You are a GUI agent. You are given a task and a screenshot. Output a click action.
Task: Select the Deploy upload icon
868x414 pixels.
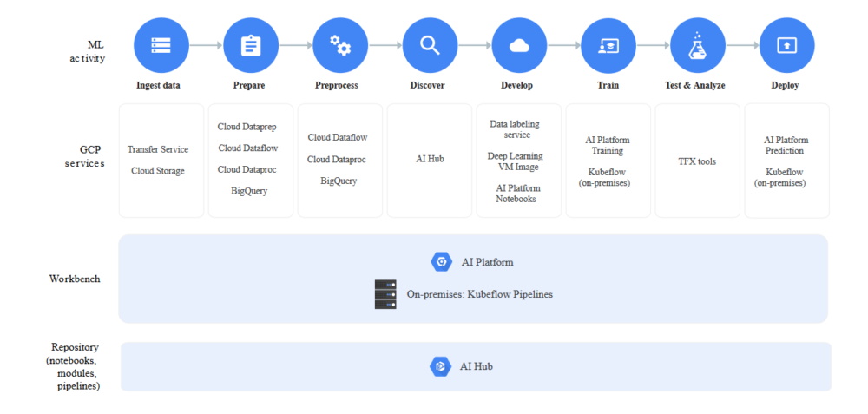pos(786,45)
